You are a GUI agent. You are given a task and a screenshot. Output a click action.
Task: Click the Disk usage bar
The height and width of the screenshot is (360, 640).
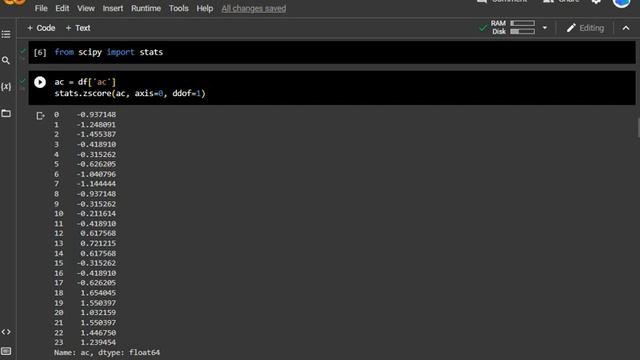click(522, 31)
